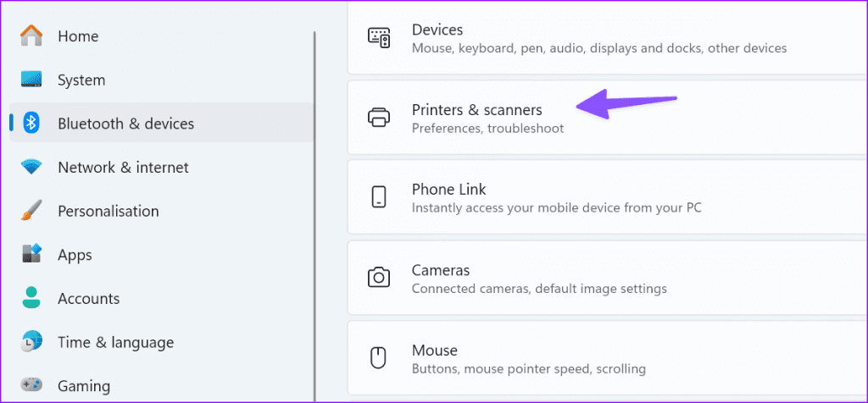Select the Bluetooth icon in sidebar
868x403 pixels.
click(x=32, y=124)
